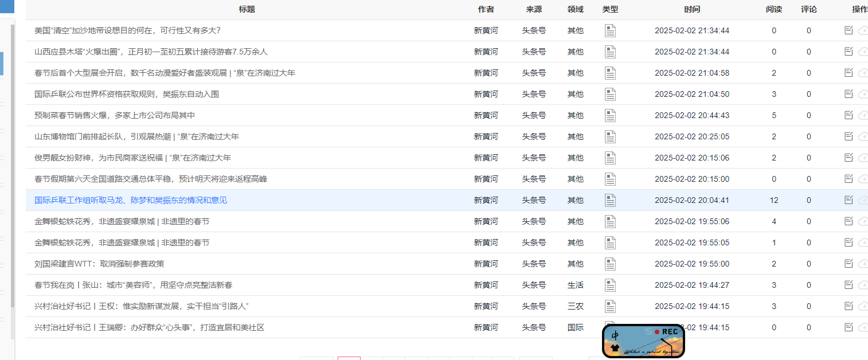Open article 春节假期第六天全国道路交通总体平稳

pyautogui.click(x=151, y=179)
